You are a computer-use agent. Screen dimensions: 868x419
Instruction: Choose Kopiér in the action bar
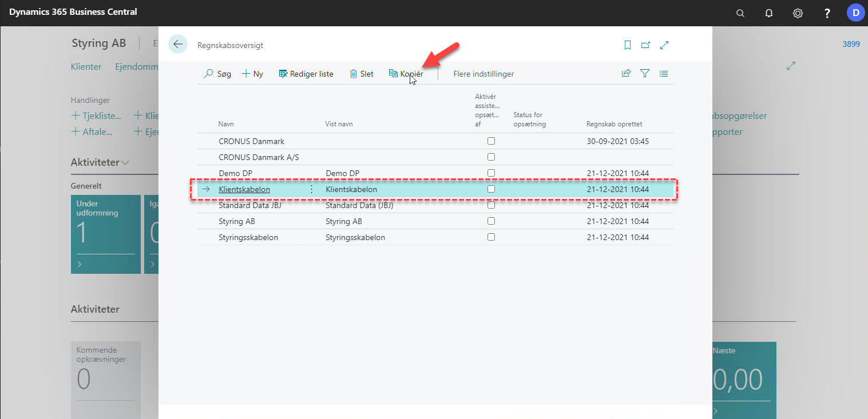click(406, 74)
